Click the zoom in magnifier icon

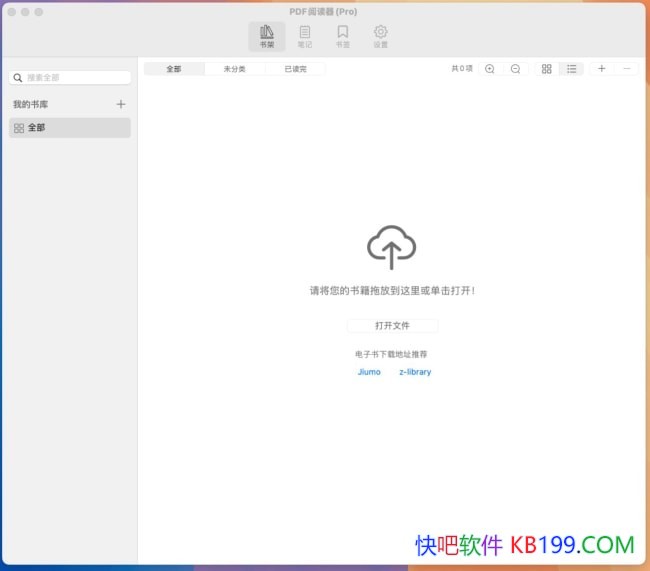tap(490, 69)
